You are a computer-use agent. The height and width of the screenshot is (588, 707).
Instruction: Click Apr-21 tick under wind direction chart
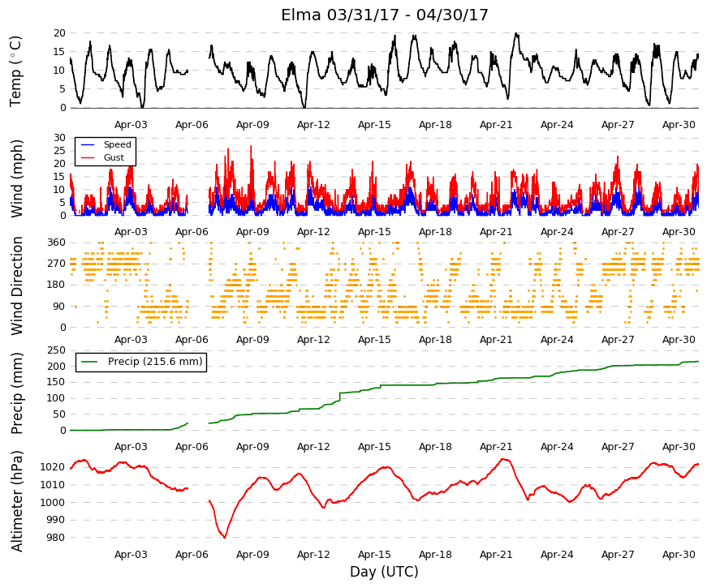496,340
